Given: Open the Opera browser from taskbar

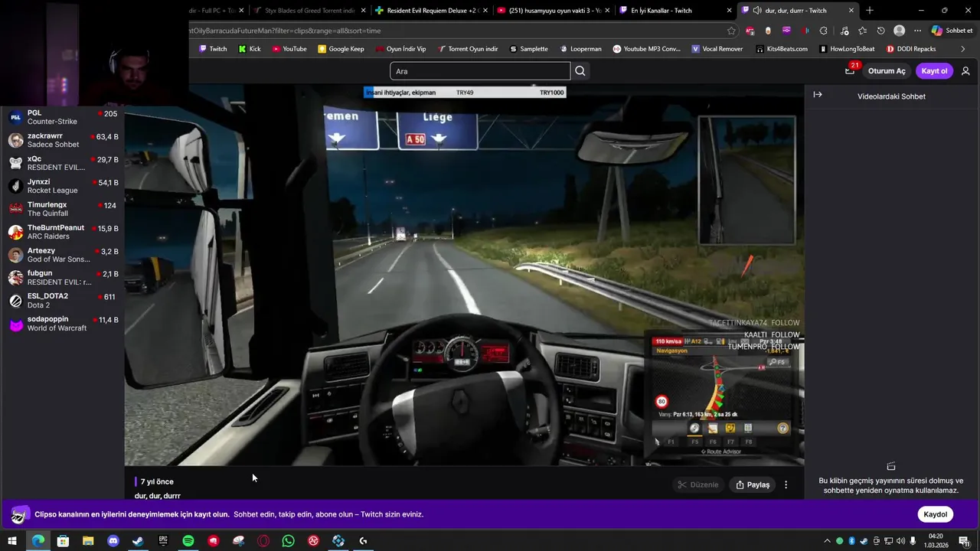Looking at the screenshot, I should pyautogui.click(x=263, y=541).
